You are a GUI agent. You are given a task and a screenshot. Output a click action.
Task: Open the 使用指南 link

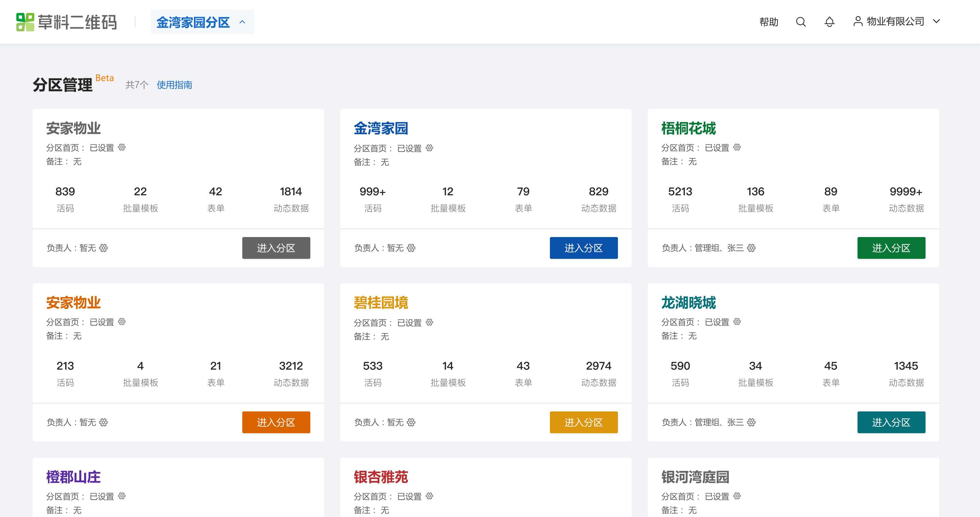(174, 85)
